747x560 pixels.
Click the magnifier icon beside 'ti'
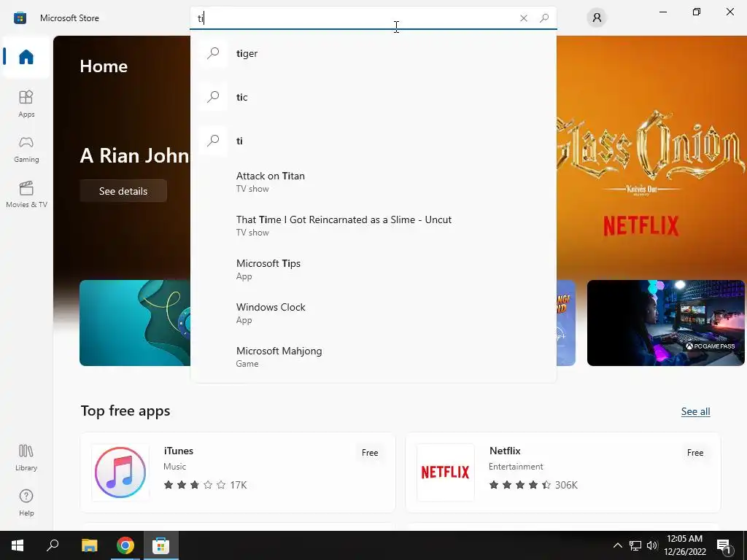pyautogui.click(x=213, y=141)
